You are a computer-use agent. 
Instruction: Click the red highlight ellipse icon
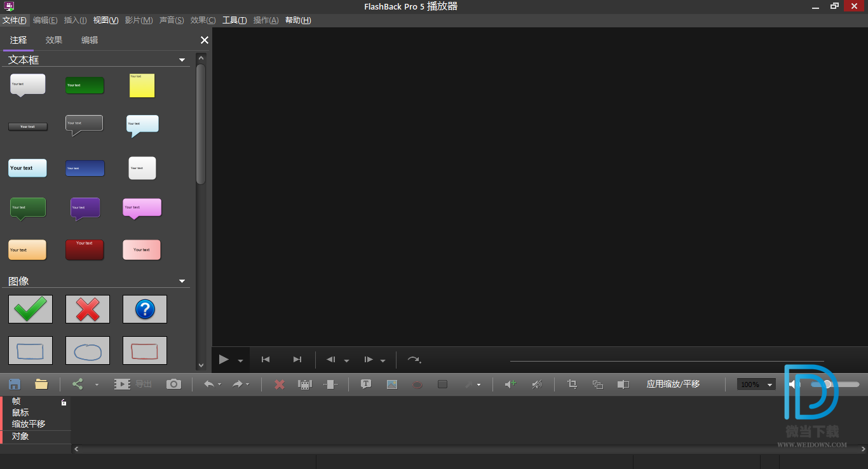417,384
